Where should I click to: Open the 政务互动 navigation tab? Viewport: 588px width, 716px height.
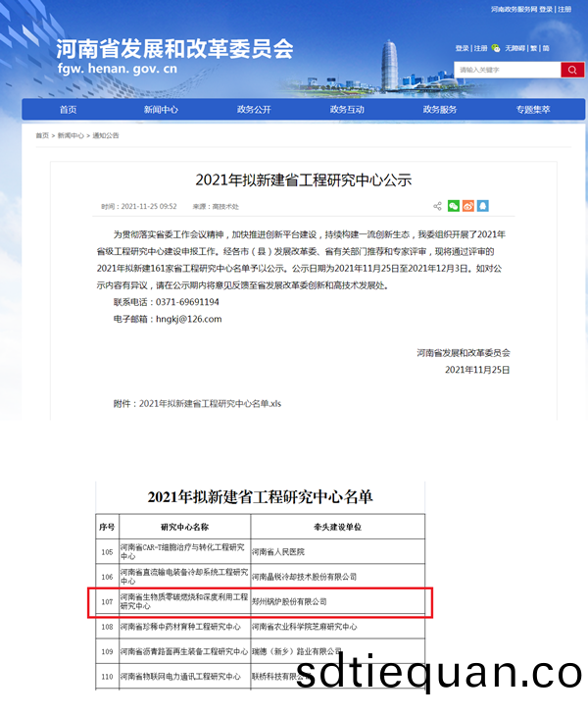(x=347, y=110)
